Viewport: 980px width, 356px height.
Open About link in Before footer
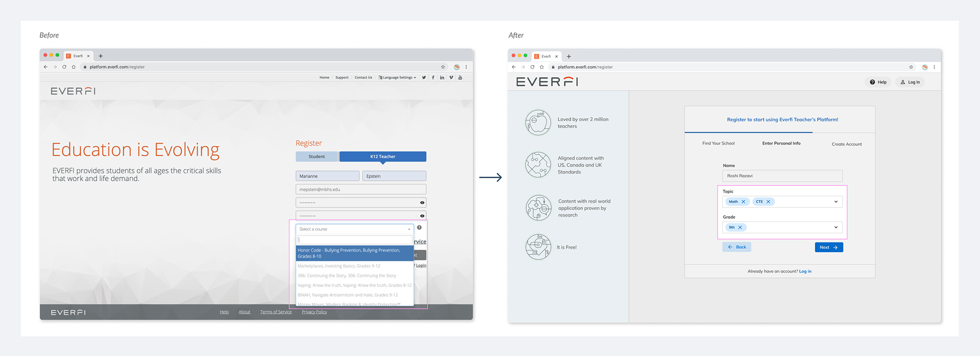[x=244, y=312]
